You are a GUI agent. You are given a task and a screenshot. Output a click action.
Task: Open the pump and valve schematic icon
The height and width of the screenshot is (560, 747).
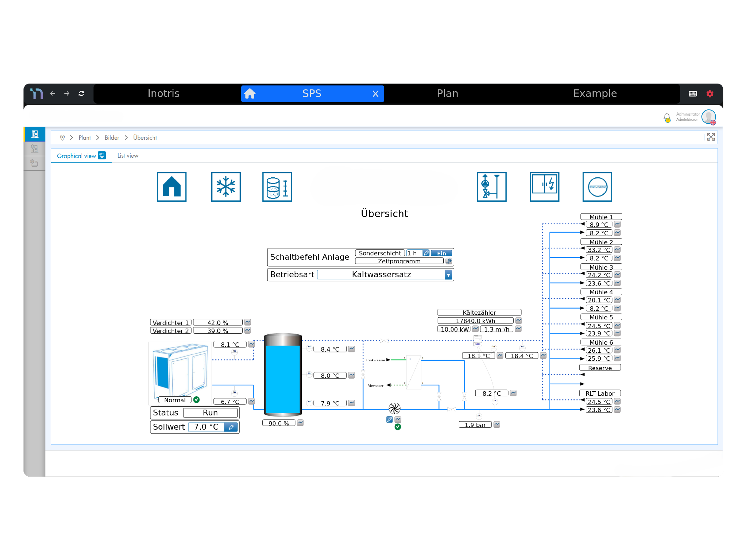click(491, 187)
